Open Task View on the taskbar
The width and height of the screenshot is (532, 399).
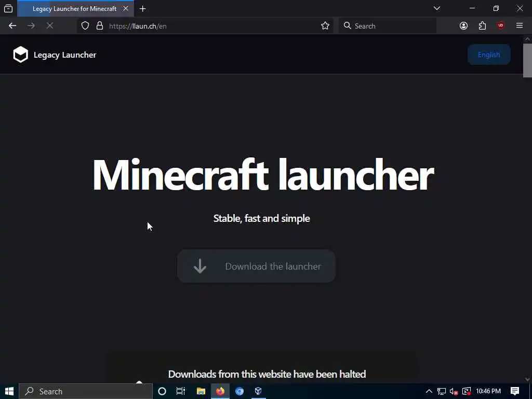pos(181,391)
